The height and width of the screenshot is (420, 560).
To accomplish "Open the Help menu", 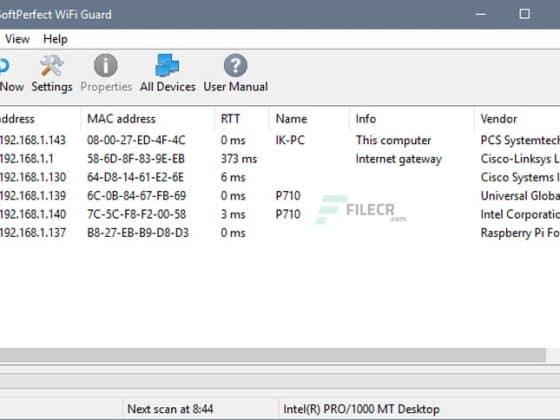I will [55, 39].
